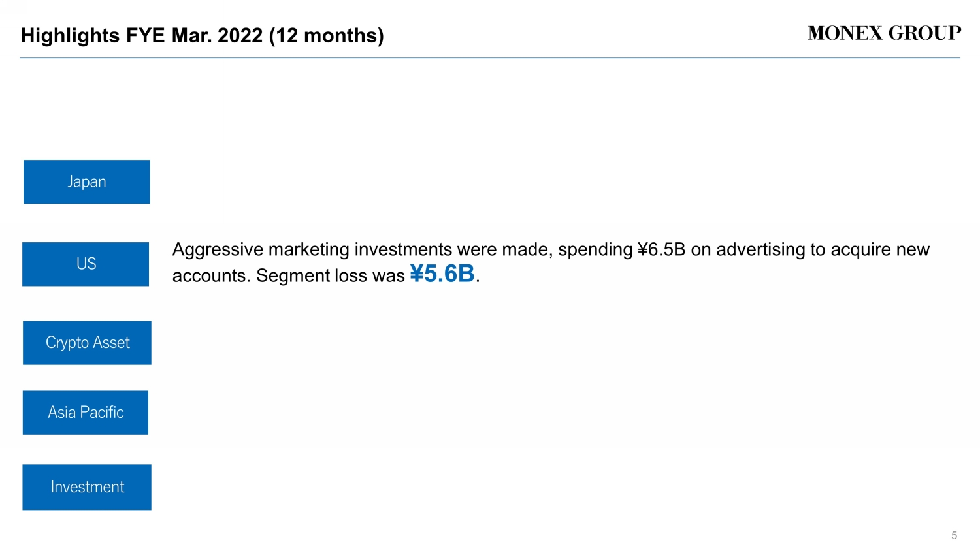Click 'FYE Mar. 2022' in the heading
980x551 pixels.
tap(194, 35)
